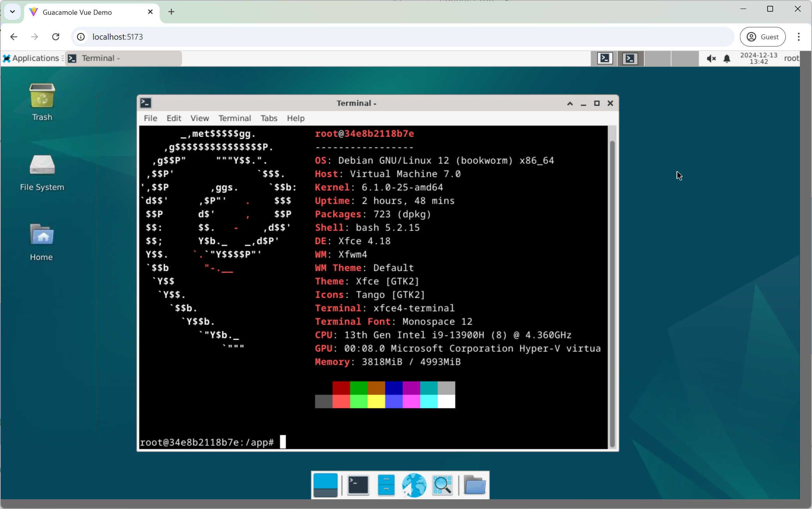Open the Terminal menu in menu bar

point(234,118)
